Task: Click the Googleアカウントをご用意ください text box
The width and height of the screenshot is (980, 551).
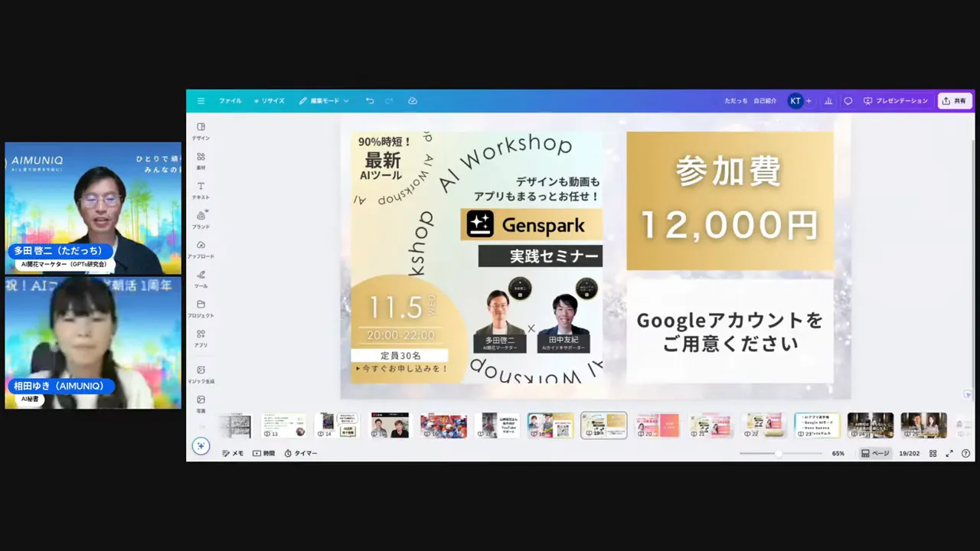Action: (x=730, y=331)
